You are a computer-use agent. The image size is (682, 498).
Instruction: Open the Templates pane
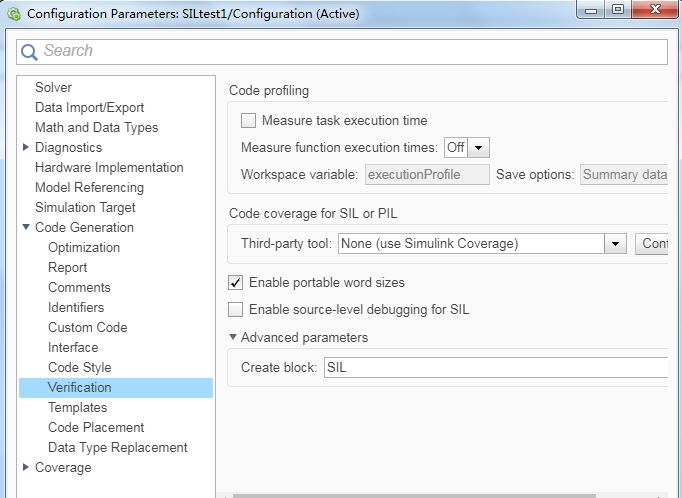click(77, 408)
